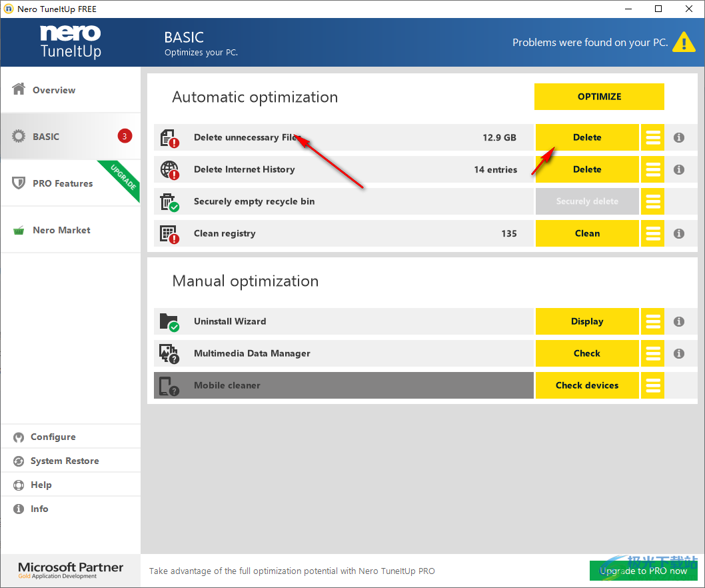
Task: Click the red 3 notification badge
Action: (x=125, y=136)
